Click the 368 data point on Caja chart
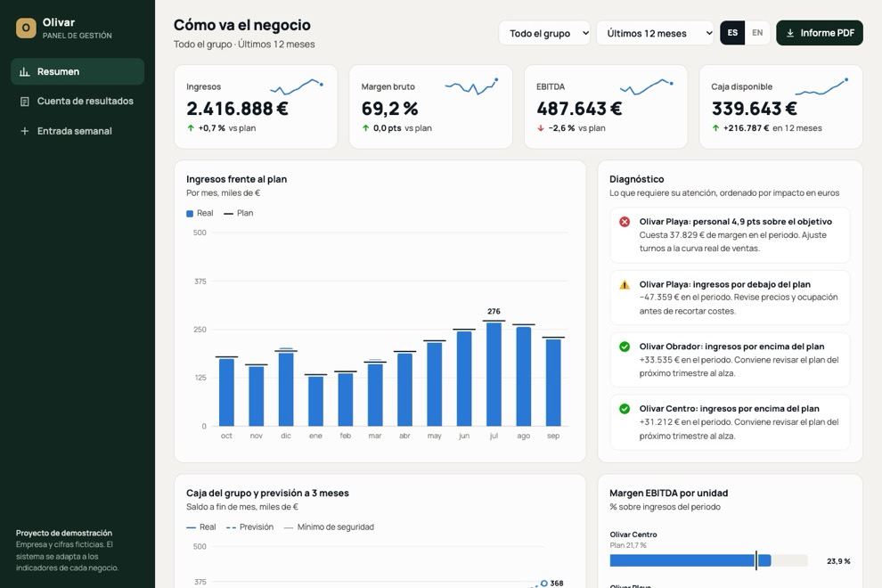This screenshot has width=882, height=588. coord(544,584)
